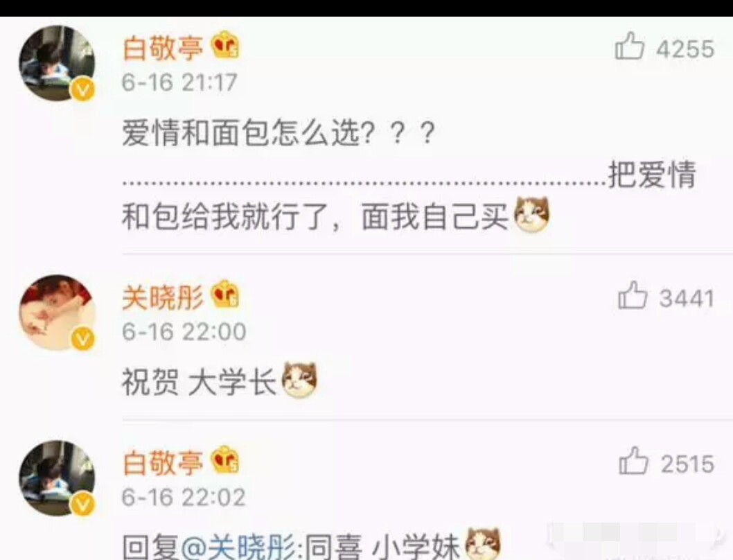
Task: Open the username 关晓彤 above 22:00 timestamp
Action: 163,298
